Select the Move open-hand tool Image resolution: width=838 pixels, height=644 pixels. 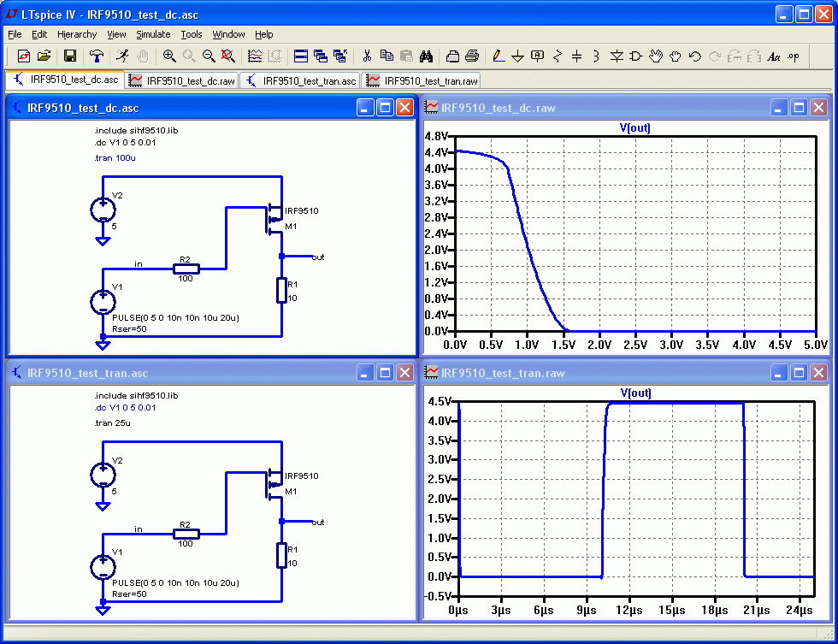pos(656,56)
